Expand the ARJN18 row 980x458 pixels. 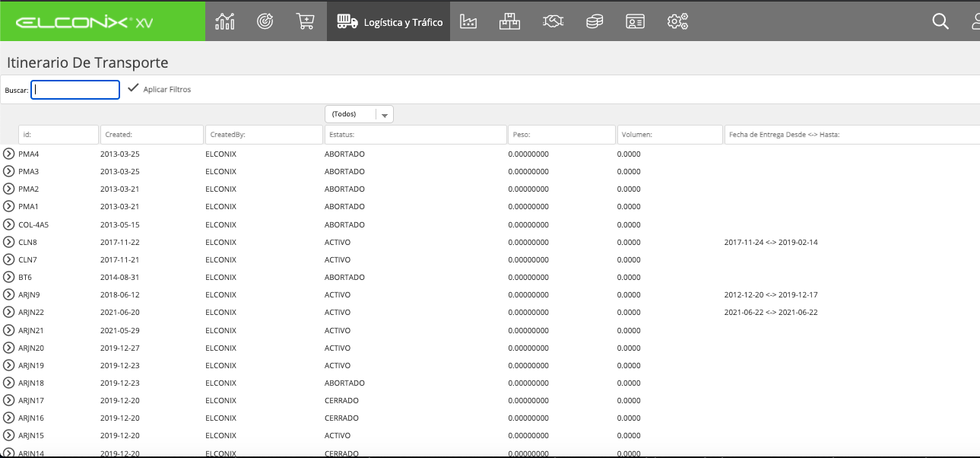(x=9, y=383)
